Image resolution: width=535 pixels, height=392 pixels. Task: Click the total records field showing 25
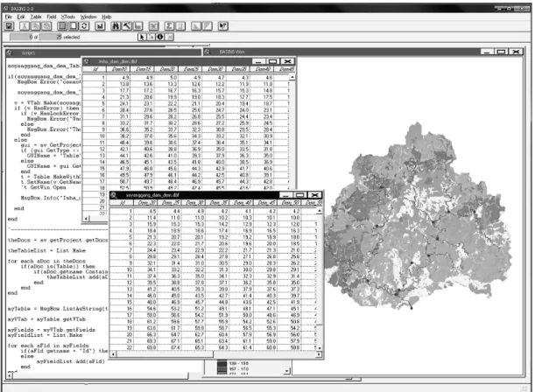51,37
